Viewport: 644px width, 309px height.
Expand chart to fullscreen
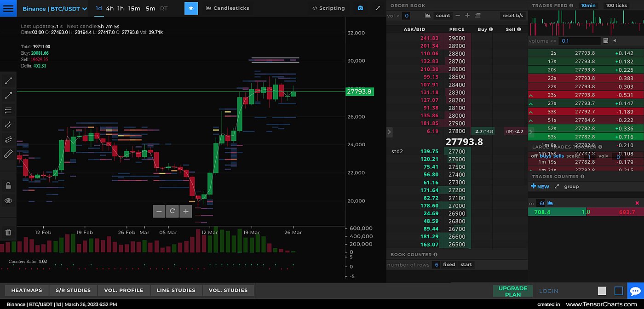378,8
